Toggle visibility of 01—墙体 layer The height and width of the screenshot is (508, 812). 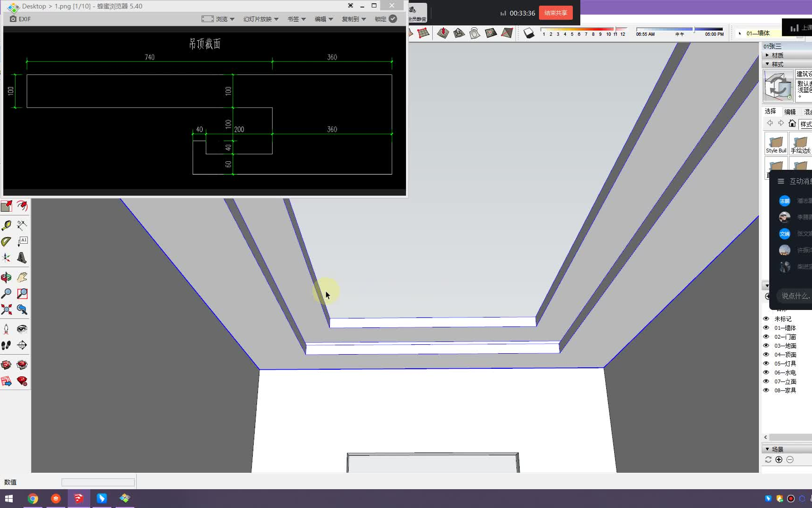pos(766,328)
